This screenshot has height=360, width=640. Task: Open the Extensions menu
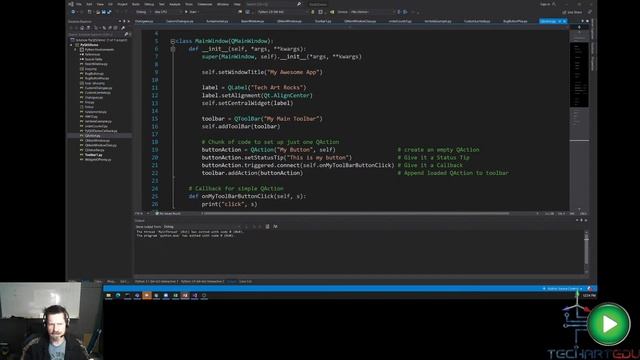point(205,4)
